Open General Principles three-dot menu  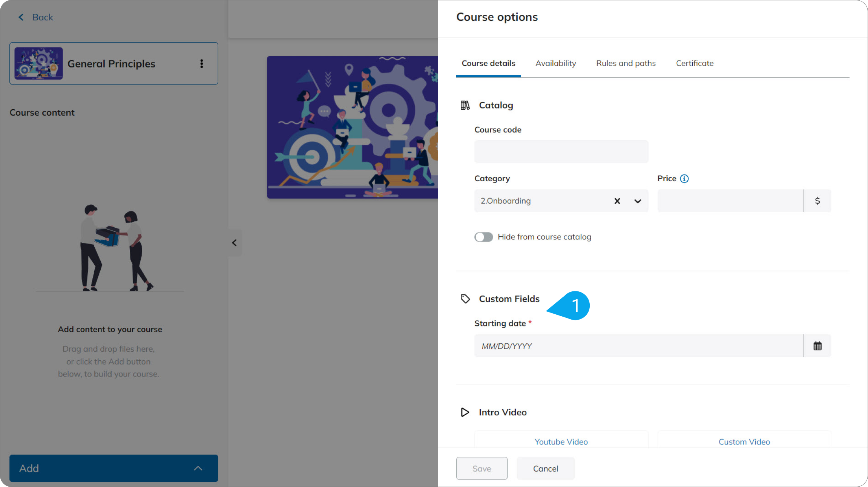tap(202, 64)
